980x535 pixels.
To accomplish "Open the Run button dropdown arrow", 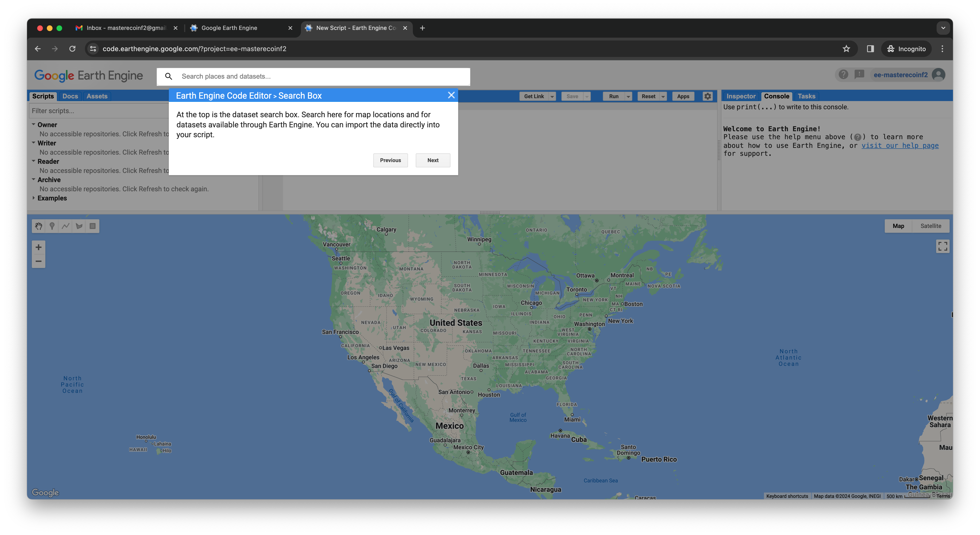I will tap(628, 97).
